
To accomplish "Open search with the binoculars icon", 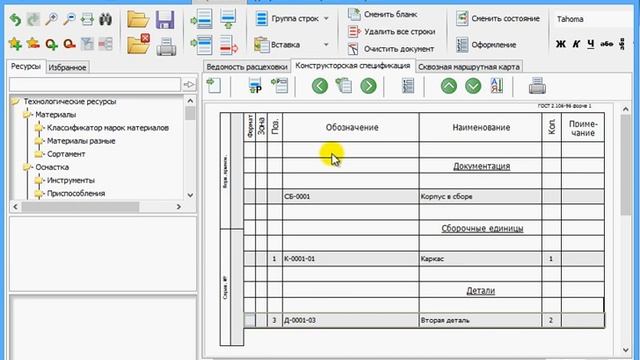I will tap(105, 20).
